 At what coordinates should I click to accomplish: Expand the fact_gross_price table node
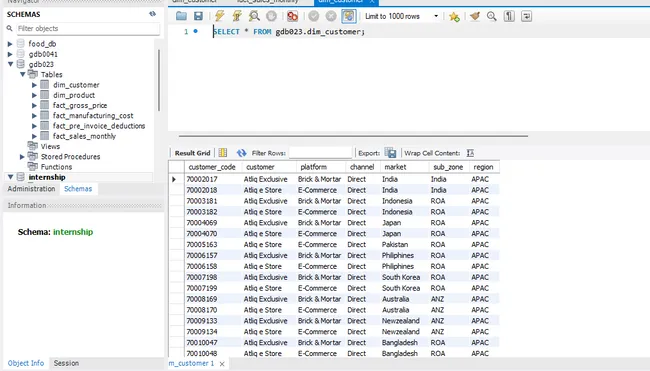[x=34, y=105]
